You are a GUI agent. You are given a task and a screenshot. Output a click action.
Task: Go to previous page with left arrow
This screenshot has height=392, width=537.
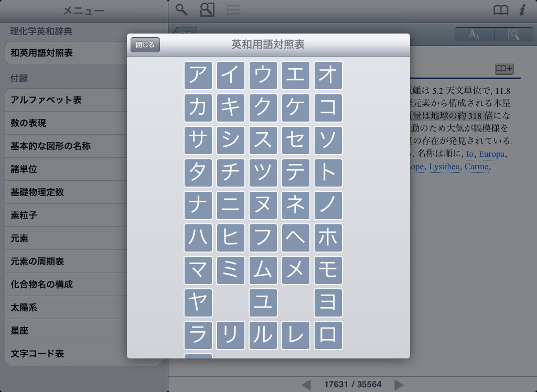(306, 385)
